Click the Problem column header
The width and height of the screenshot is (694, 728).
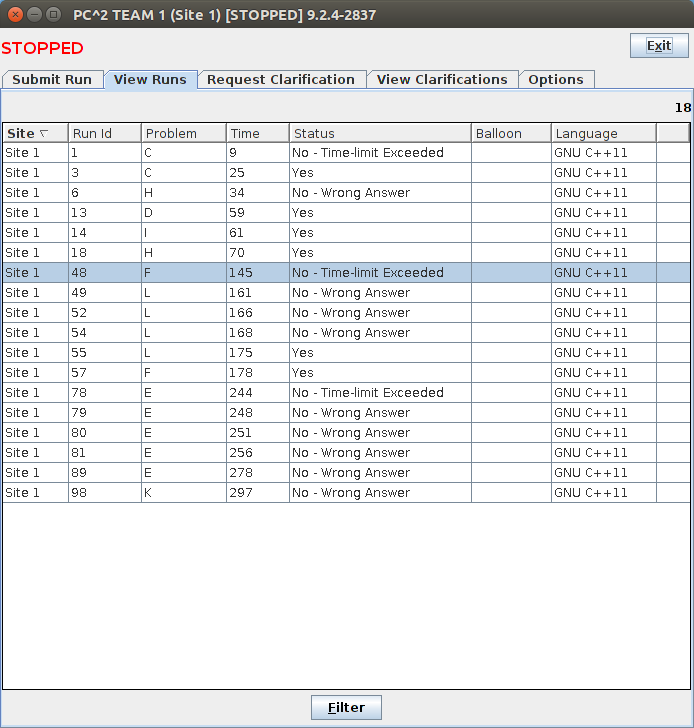tap(183, 133)
